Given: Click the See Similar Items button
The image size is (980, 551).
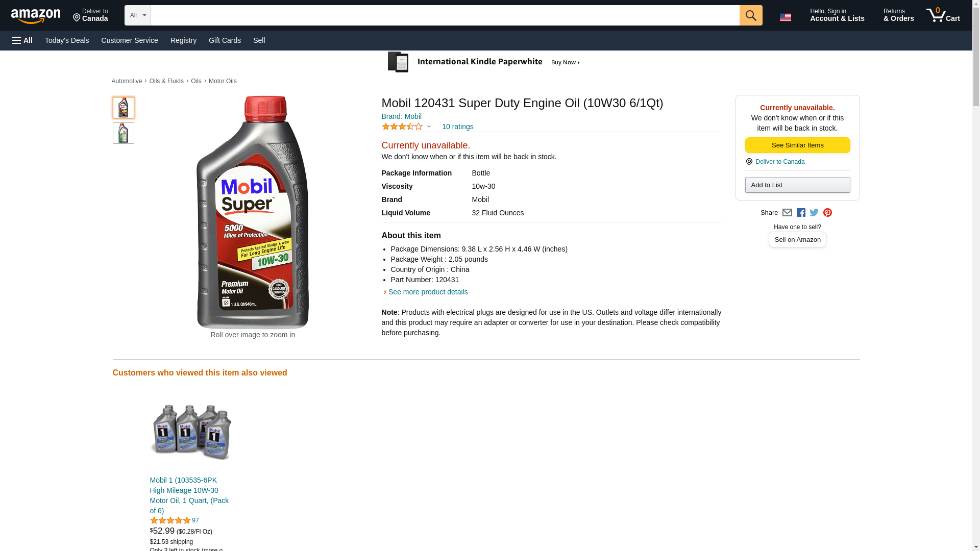Looking at the screenshot, I should coord(797,145).
